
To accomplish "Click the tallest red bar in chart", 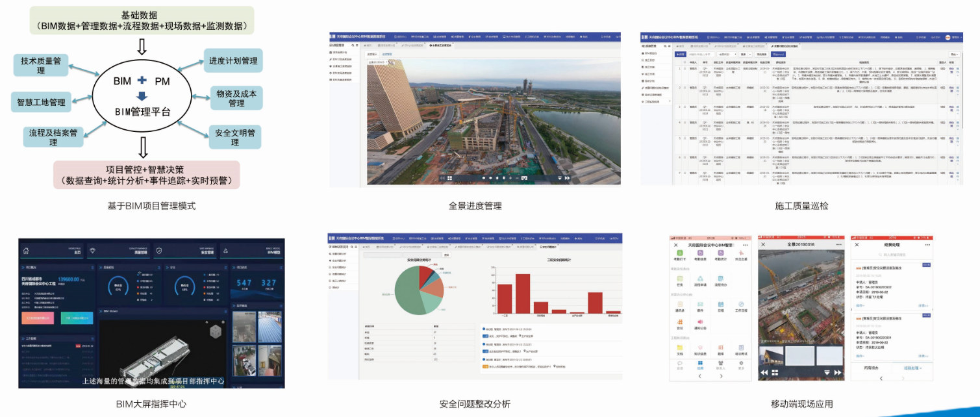I will pyautogui.click(x=523, y=294).
